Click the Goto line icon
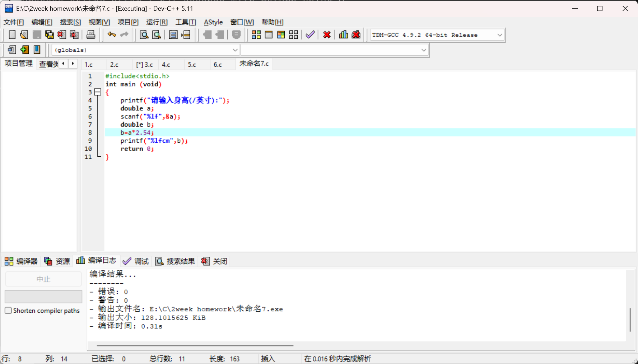Image resolution: width=638 pixels, height=364 pixels. (186, 35)
